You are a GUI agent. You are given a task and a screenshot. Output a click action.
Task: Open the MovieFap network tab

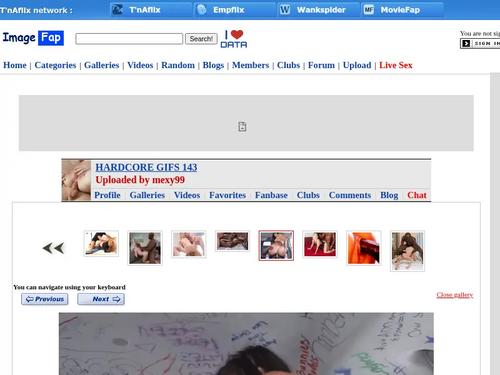point(402,10)
